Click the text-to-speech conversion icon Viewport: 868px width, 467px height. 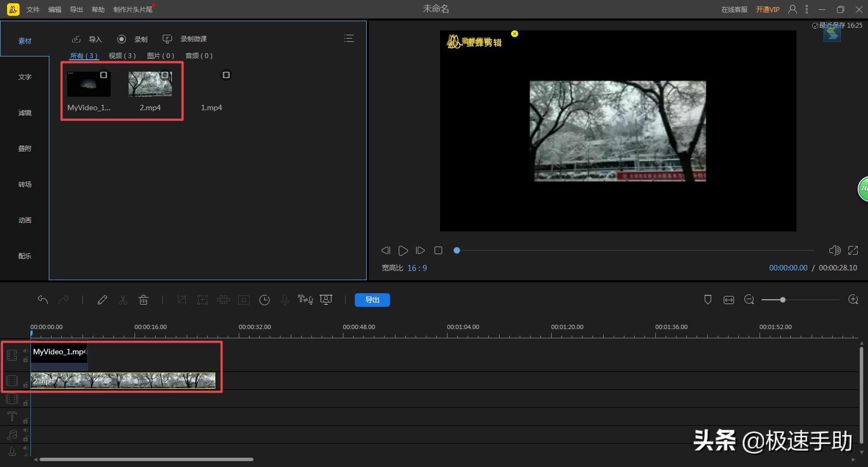pyautogui.click(x=305, y=300)
